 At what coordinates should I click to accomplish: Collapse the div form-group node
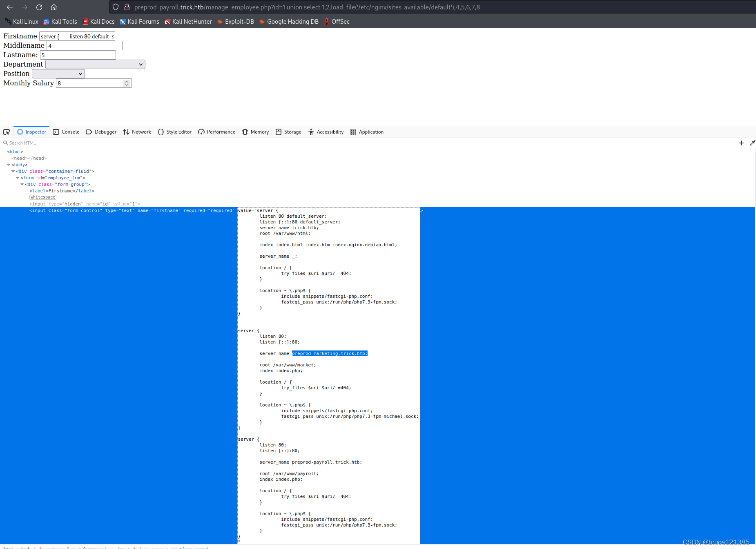(x=22, y=185)
